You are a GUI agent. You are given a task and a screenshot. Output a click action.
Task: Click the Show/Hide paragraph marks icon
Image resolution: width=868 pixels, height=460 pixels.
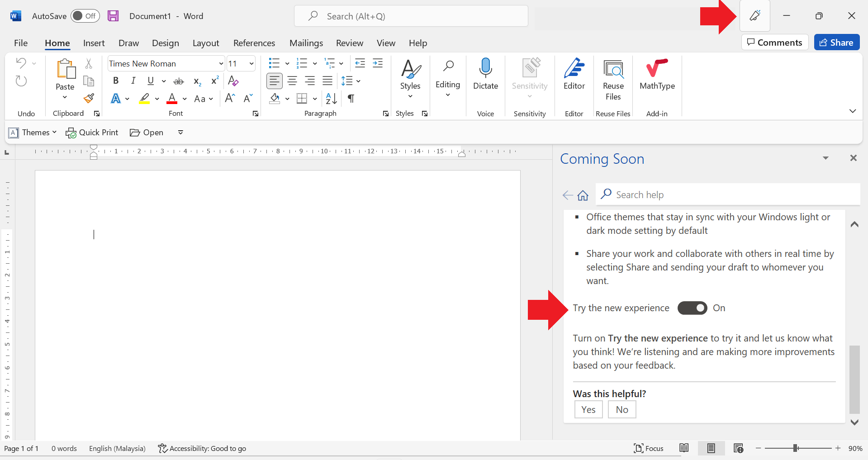coord(351,98)
